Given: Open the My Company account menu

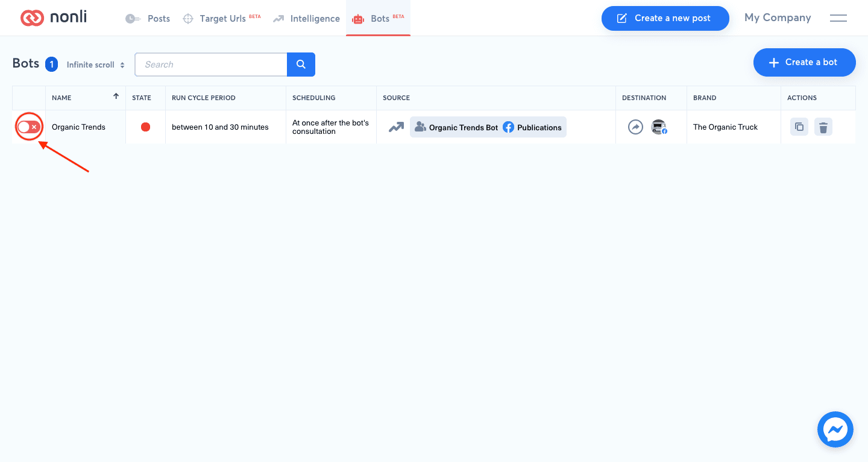Looking at the screenshot, I should pyautogui.click(x=778, y=17).
